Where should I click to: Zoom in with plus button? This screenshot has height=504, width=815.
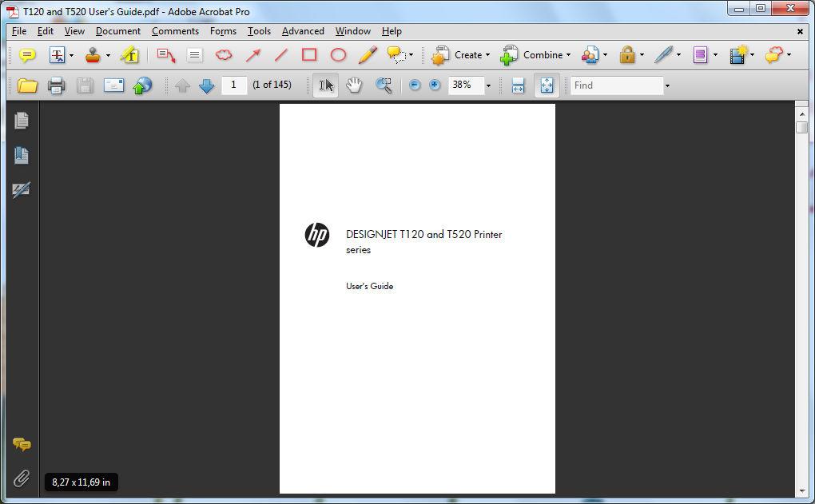435,85
